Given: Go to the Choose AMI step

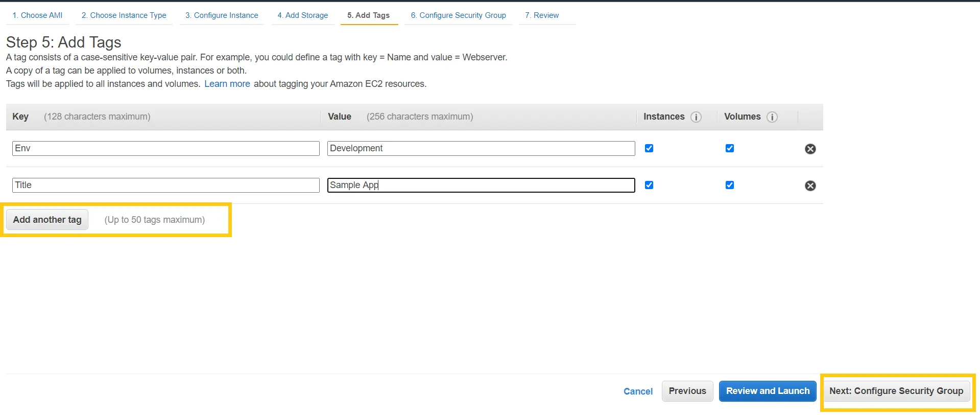Looking at the screenshot, I should 37,15.
